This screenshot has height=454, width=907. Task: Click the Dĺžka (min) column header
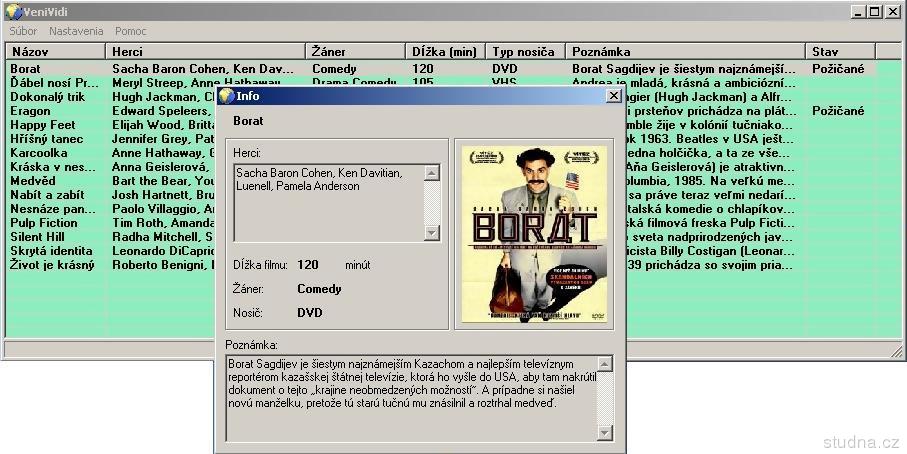(x=445, y=51)
